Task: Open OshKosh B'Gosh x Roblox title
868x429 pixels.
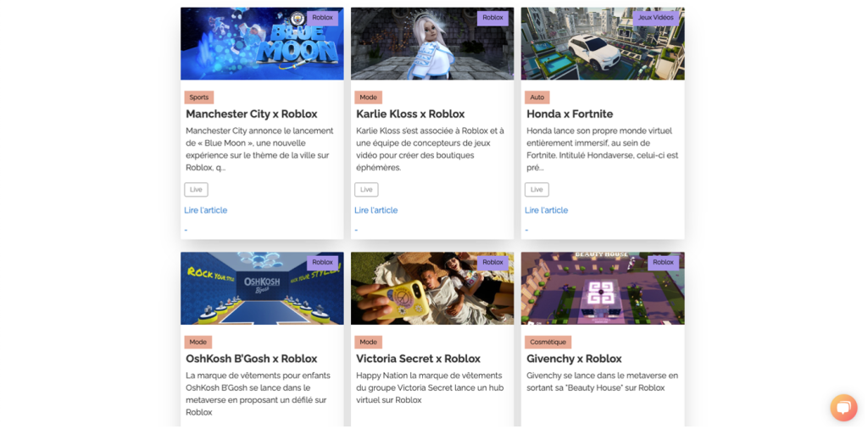Action: [251, 359]
